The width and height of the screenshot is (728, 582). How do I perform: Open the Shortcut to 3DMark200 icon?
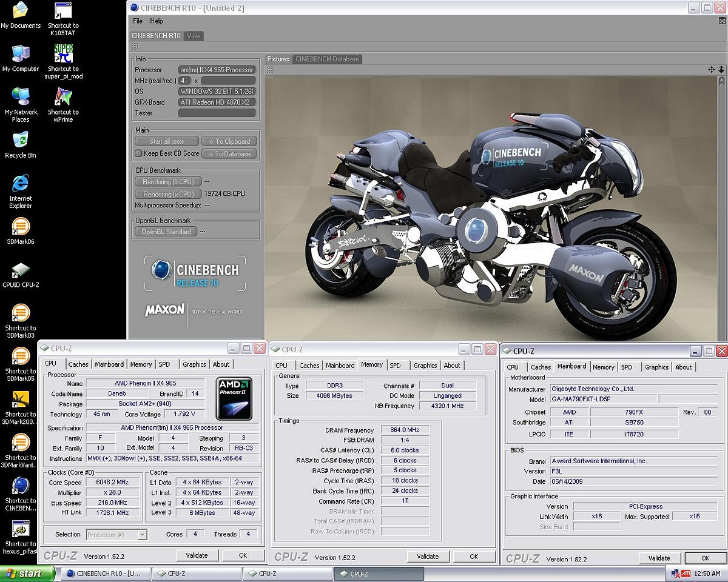click(21, 408)
